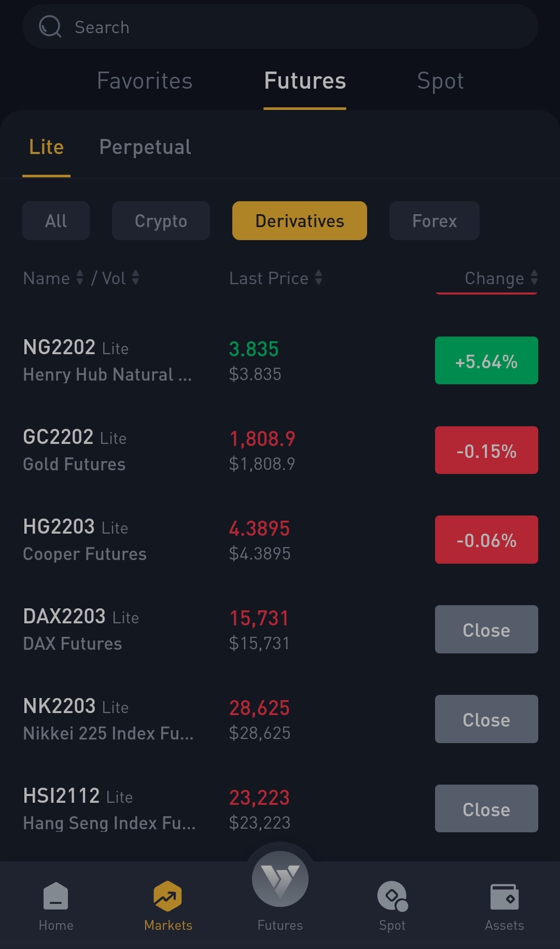Open the Assets wallet icon
Viewport: 560px width, 949px height.
[504, 897]
